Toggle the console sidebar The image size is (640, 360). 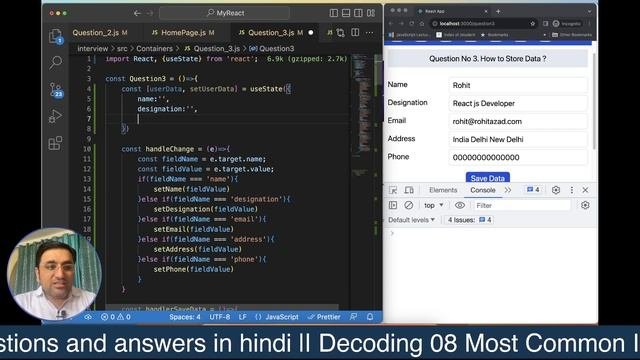pos(393,205)
